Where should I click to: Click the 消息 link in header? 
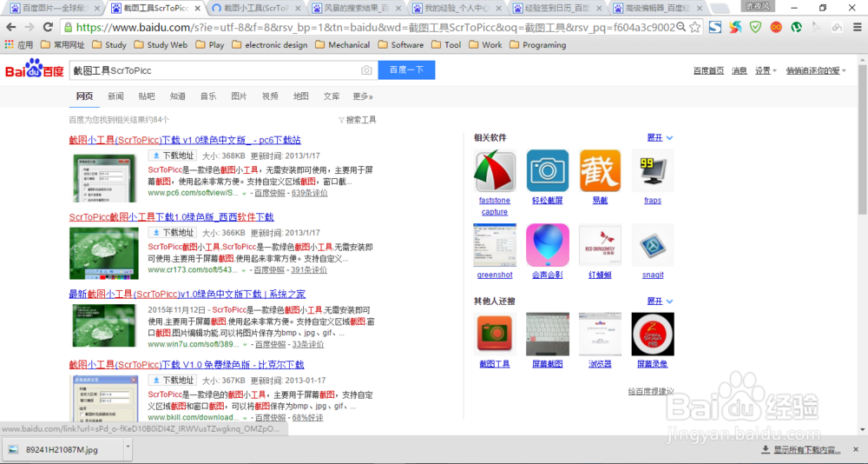coord(740,70)
